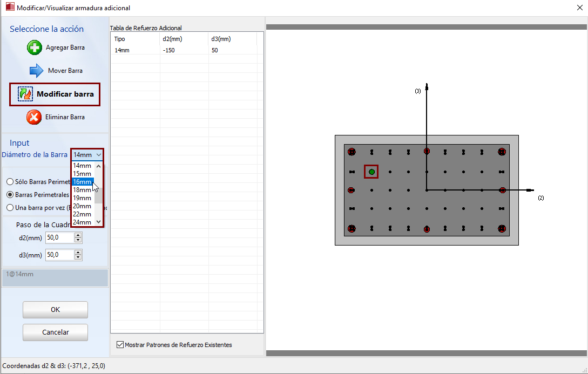This screenshot has height=374, width=588.
Task: Select 18mm option in dropdown list
Action: point(82,190)
